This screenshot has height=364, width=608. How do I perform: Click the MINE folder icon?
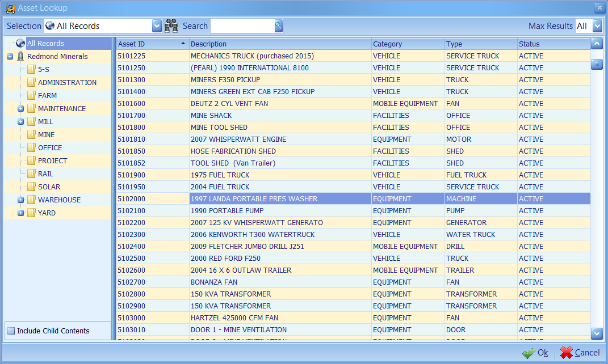[32, 134]
